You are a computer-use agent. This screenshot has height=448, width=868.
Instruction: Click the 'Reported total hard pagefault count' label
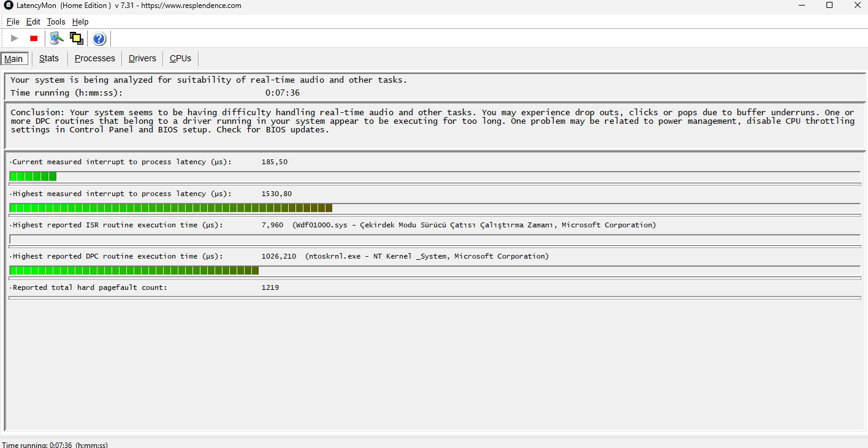[89, 287]
